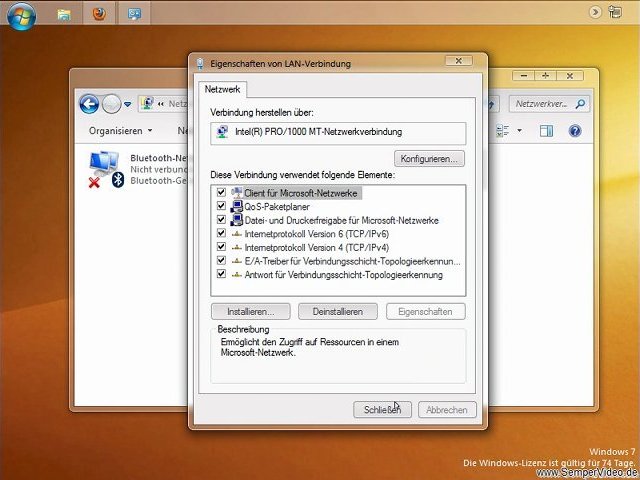Open the recent pages dropdown arrow
640x480 pixels.
(128, 104)
